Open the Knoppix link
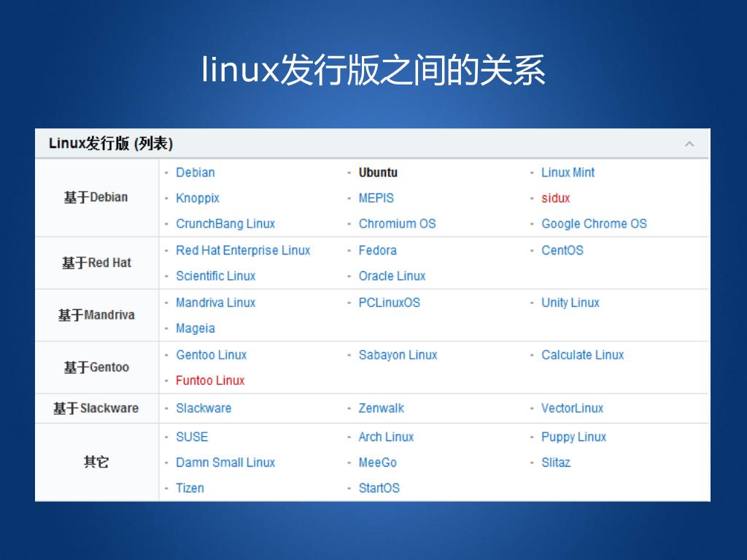Viewport: 747px width, 560px height. pyautogui.click(x=198, y=198)
